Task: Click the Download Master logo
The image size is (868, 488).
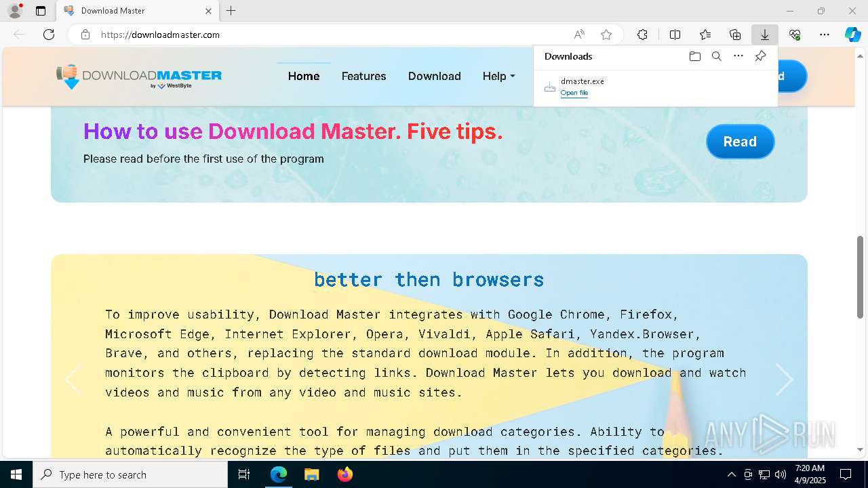Action: coord(139,77)
